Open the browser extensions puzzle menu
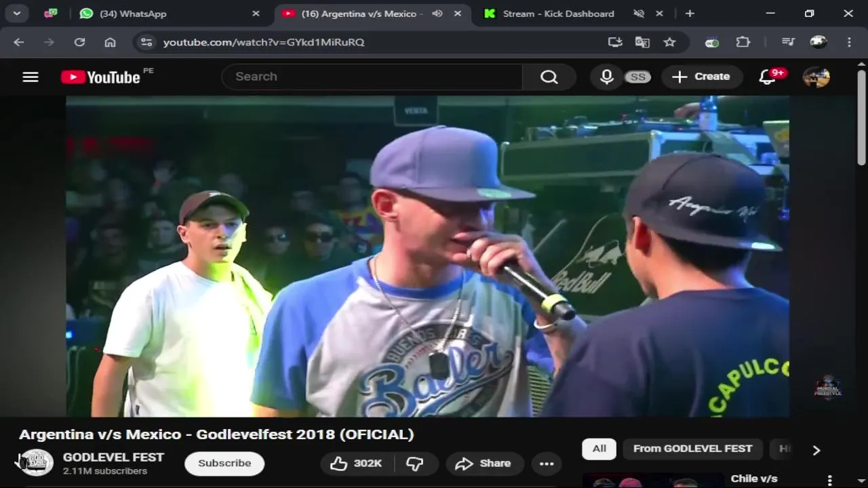The height and width of the screenshot is (488, 868). pos(743,42)
